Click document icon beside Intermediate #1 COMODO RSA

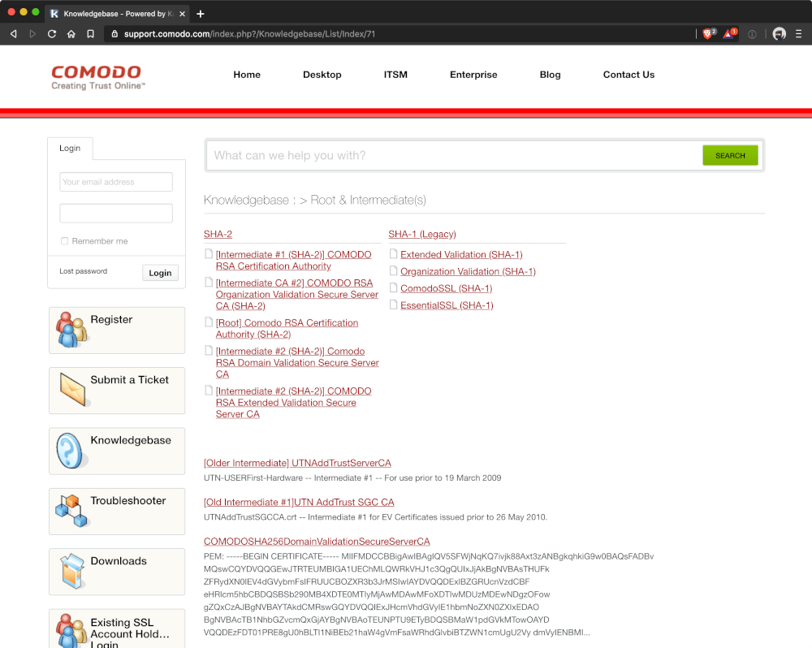click(x=209, y=254)
